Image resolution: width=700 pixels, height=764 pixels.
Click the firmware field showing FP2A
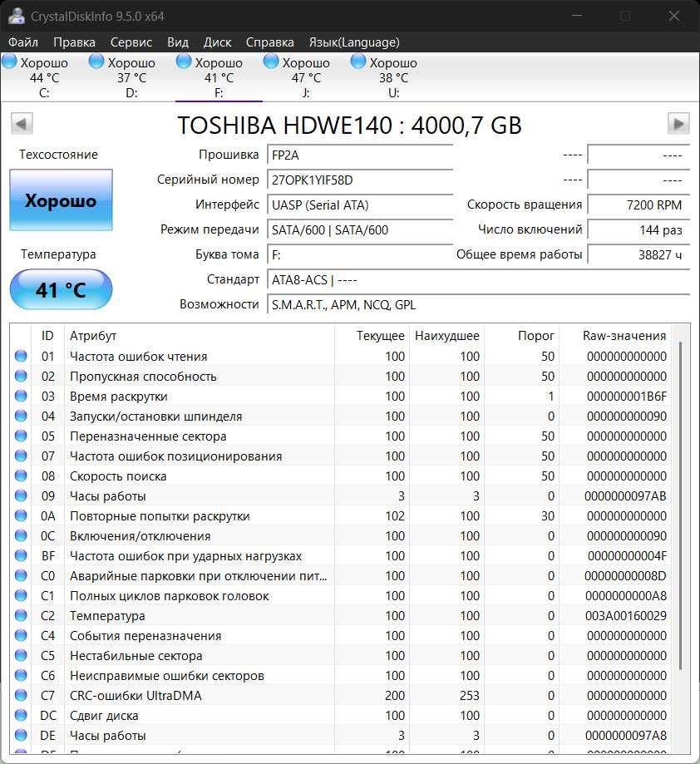[x=360, y=155]
